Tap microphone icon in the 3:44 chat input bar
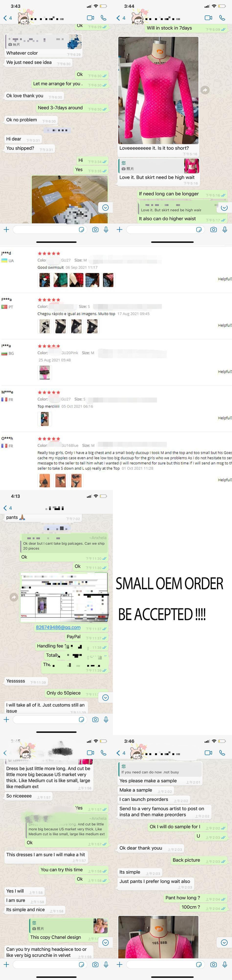The height and width of the screenshot is (980, 232). 225,229
